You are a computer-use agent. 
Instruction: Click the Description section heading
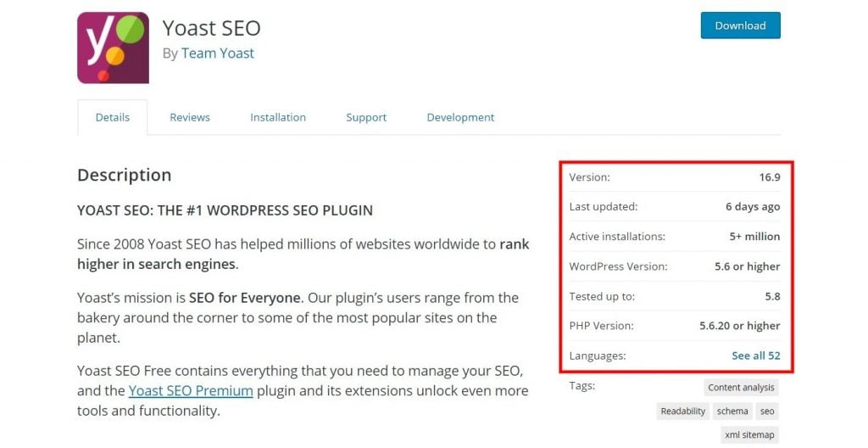pos(124,175)
